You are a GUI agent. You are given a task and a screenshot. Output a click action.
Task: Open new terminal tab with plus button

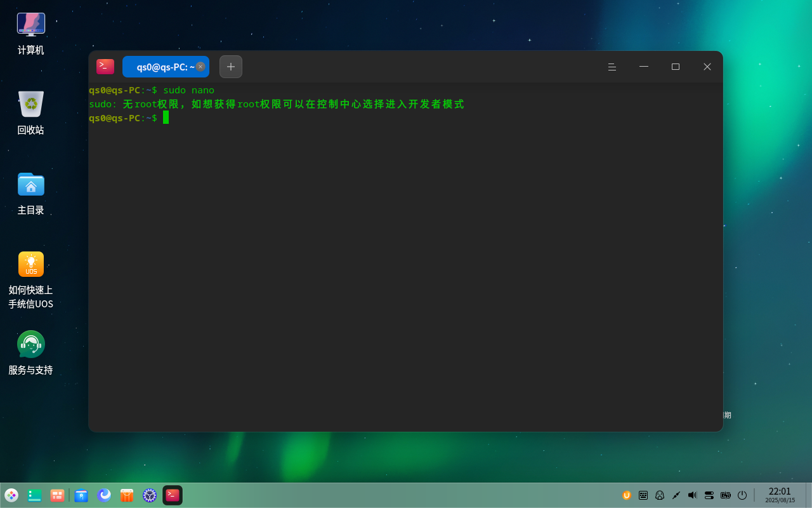[x=231, y=67]
